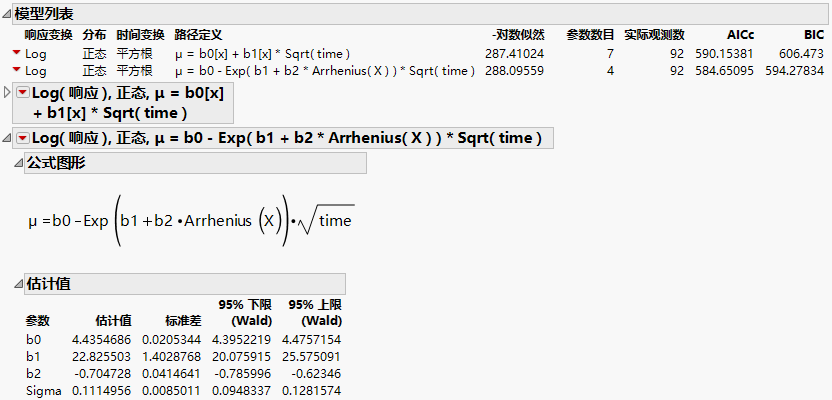Expand the collapsed b0[x] + b1[x] model outline
This screenshot has height=400, width=832.
point(8,93)
